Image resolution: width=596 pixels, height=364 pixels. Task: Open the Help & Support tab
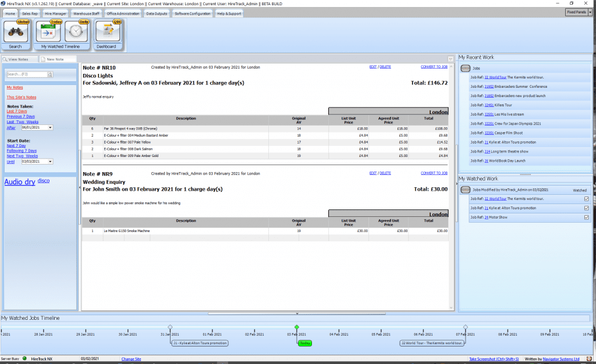coord(229,13)
